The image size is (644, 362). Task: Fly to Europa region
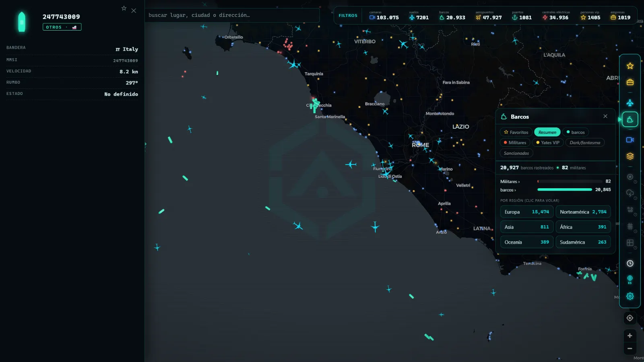(526, 212)
